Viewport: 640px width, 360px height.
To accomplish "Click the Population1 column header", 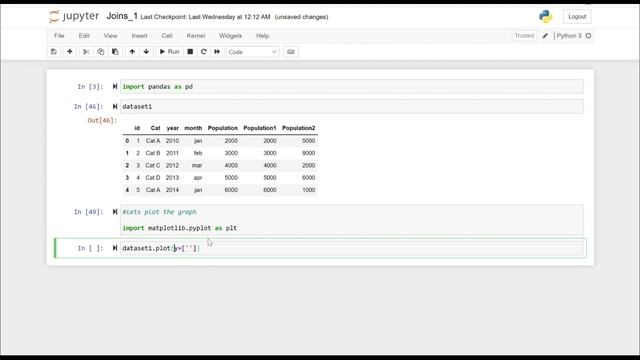I will (260, 128).
